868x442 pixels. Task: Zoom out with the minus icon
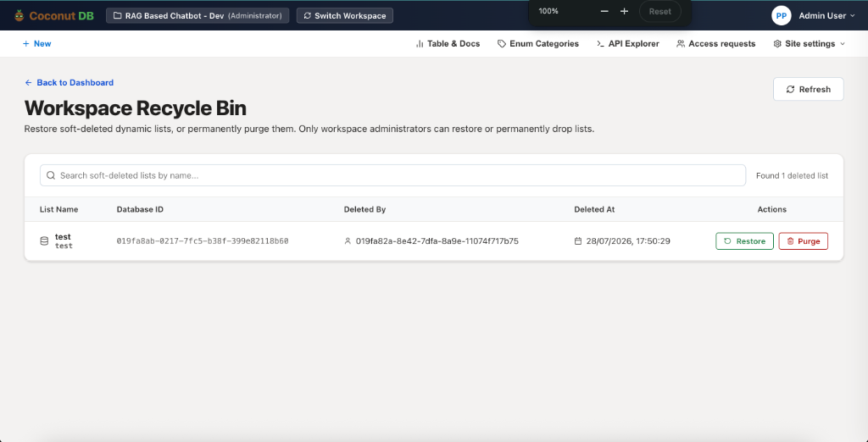coord(604,11)
